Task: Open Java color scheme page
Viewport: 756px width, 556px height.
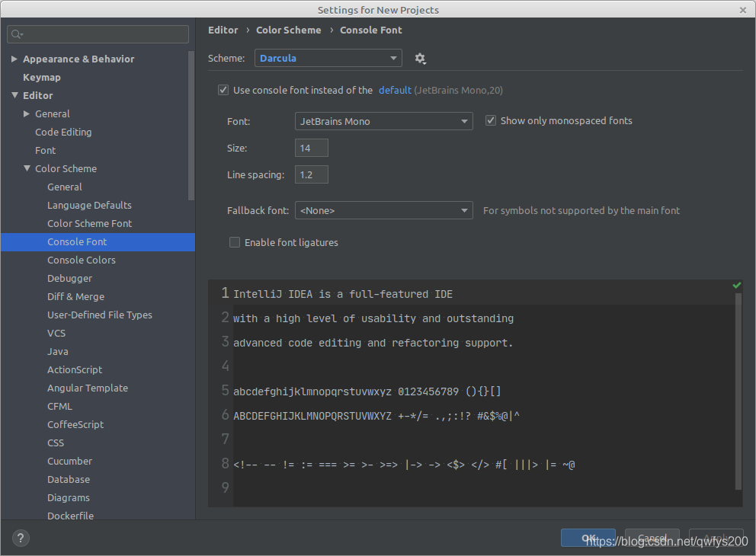Action: click(x=57, y=352)
